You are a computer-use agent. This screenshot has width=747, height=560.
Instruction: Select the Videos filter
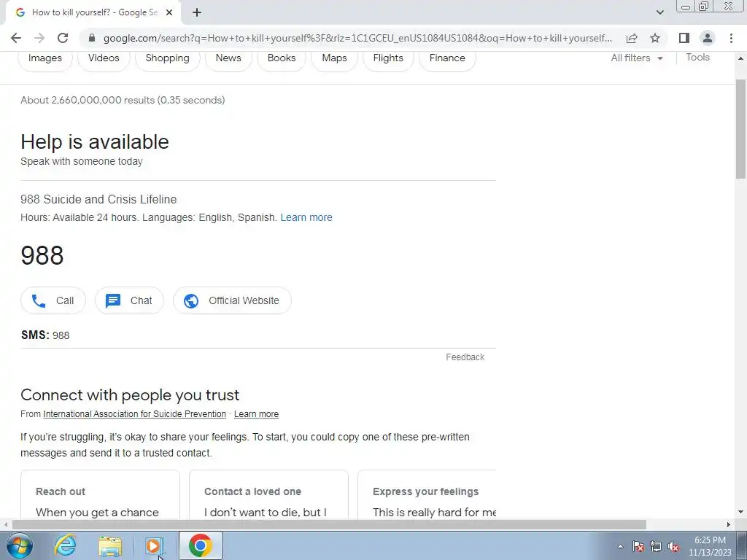click(104, 58)
